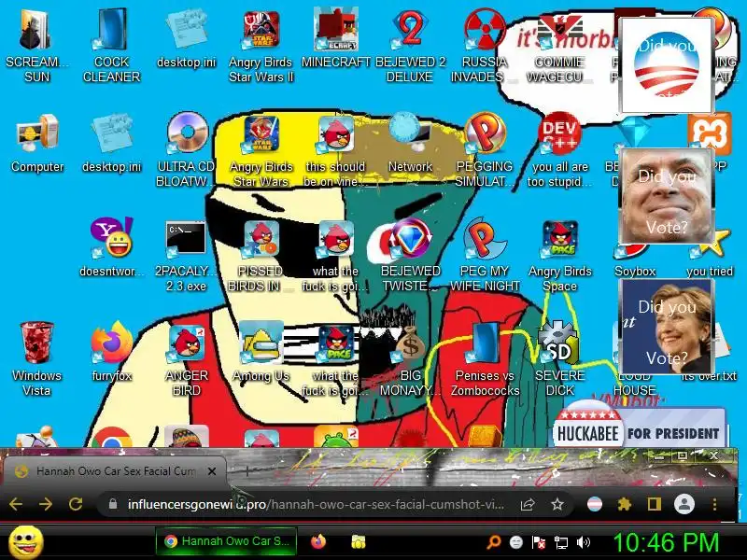
Task: Click the emoticon face tray icon
Action: click(516, 542)
